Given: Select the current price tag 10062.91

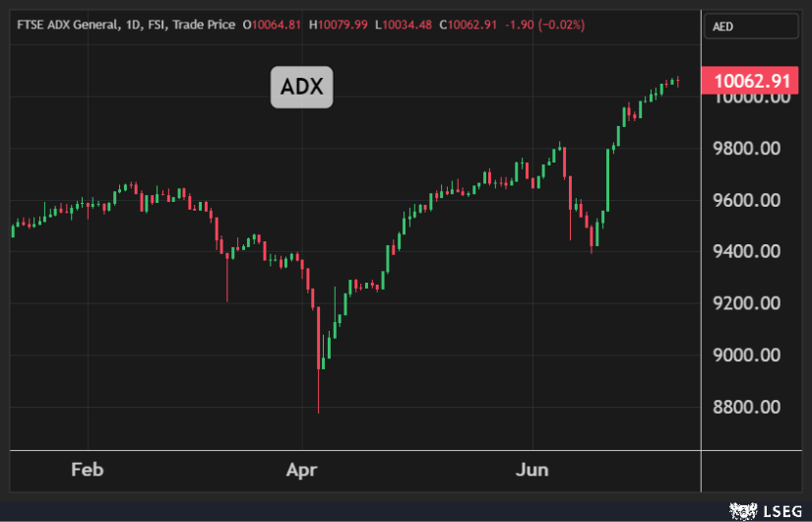Looking at the screenshot, I should (751, 80).
